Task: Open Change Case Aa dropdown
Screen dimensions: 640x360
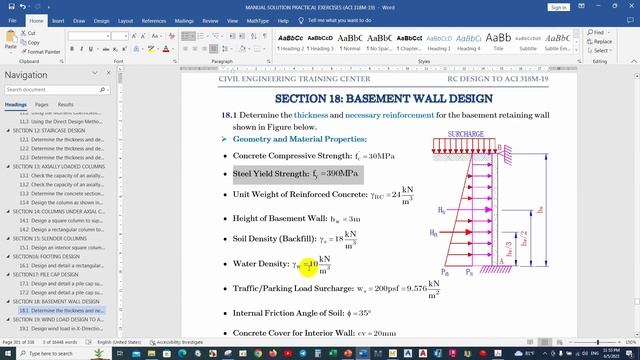Action: [x=156, y=36]
